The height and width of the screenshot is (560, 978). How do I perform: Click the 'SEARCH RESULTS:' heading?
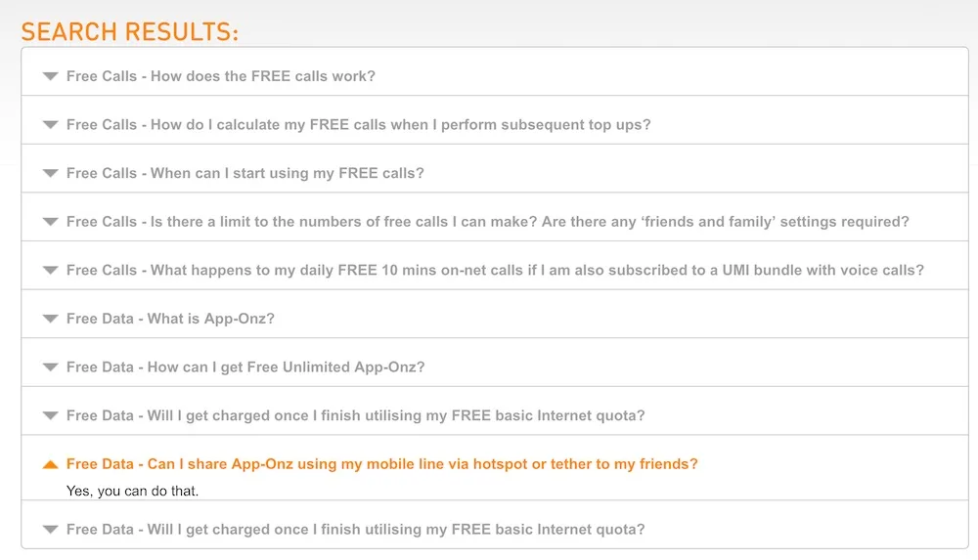130,32
